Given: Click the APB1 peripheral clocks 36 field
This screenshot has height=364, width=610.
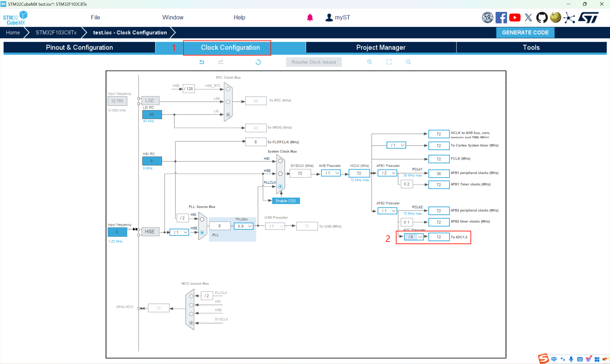Looking at the screenshot, I should pos(439,173).
